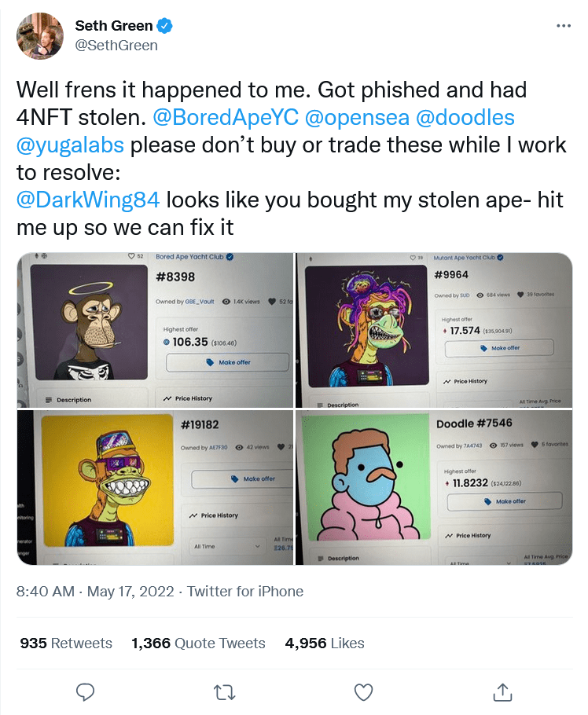The height and width of the screenshot is (715, 588).
Task: Open Seth Green's profile avatar
Action: (x=40, y=36)
